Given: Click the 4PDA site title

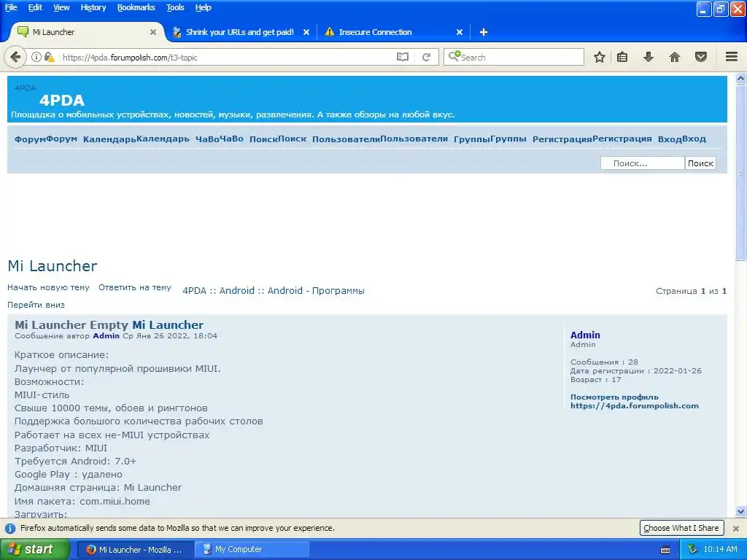Looking at the screenshot, I should pyautogui.click(x=62, y=100).
